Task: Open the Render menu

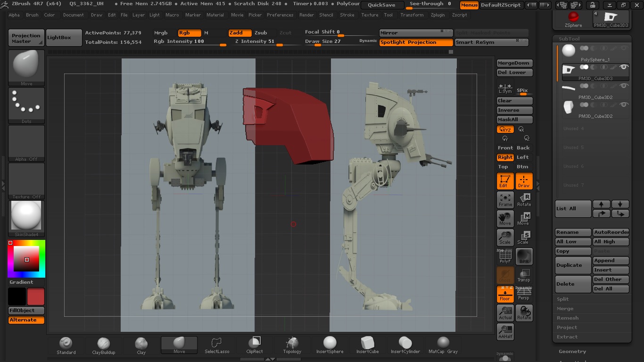Action: click(306, 15)
